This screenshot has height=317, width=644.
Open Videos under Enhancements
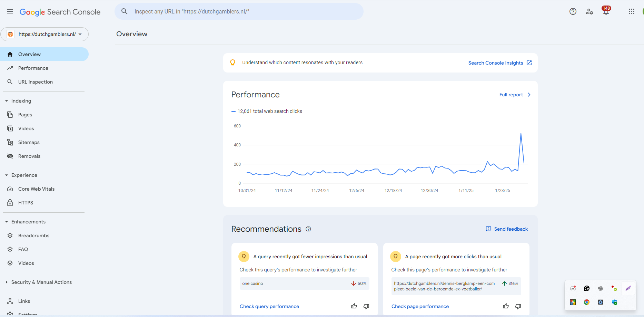point(44,263)
